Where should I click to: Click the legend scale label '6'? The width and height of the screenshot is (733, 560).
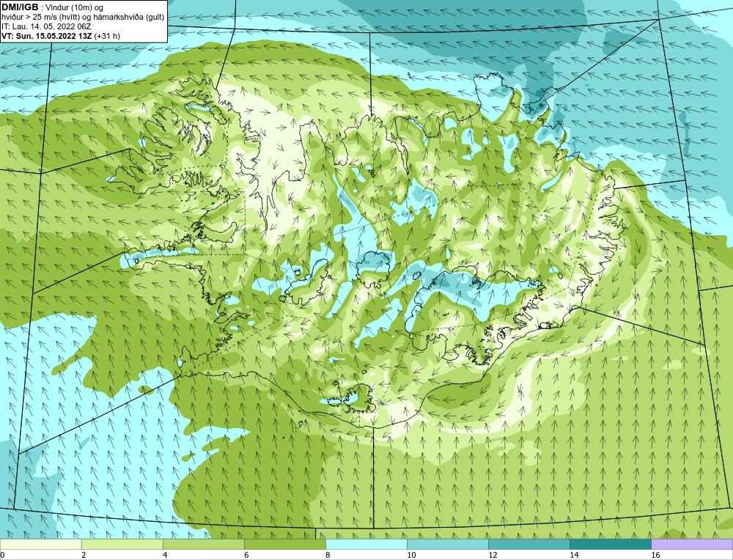246,555
